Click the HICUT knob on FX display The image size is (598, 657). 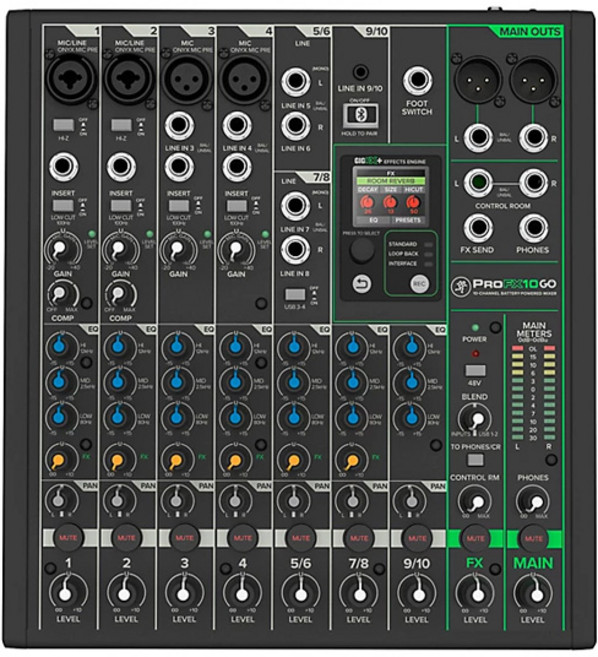coord(413,202)
